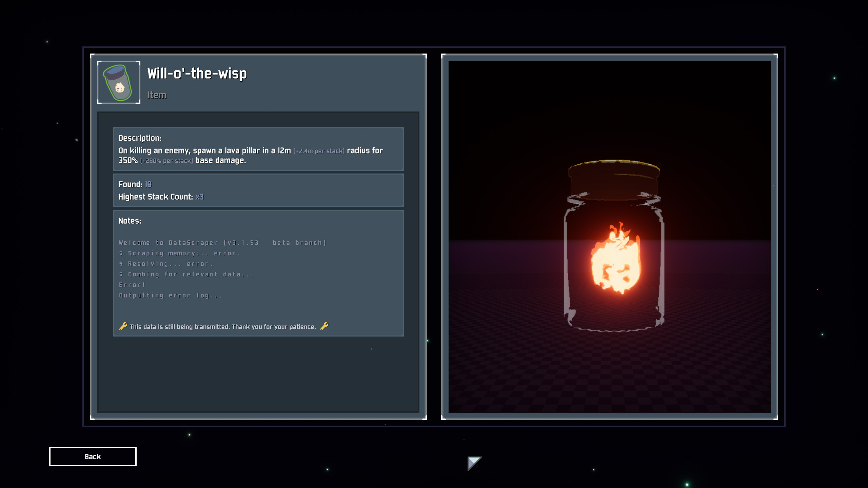Click the left wrench icon in Notes
Viewport: 868px width, 488px height.
[123, 326]
